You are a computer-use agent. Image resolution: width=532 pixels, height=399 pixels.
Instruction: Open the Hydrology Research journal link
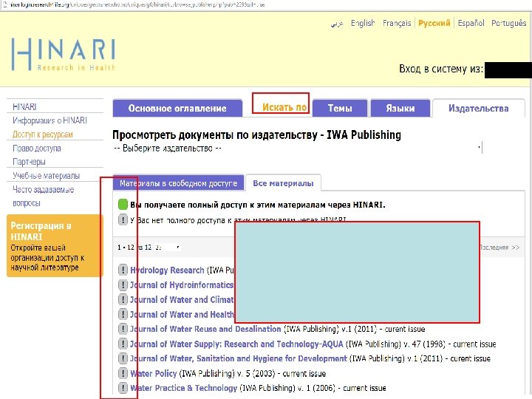coord(167,270)
